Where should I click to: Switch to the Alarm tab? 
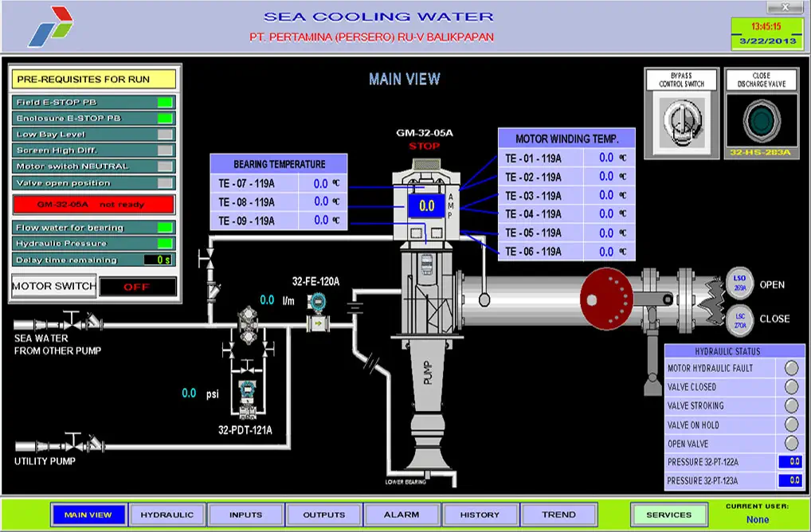coord(402,514)
